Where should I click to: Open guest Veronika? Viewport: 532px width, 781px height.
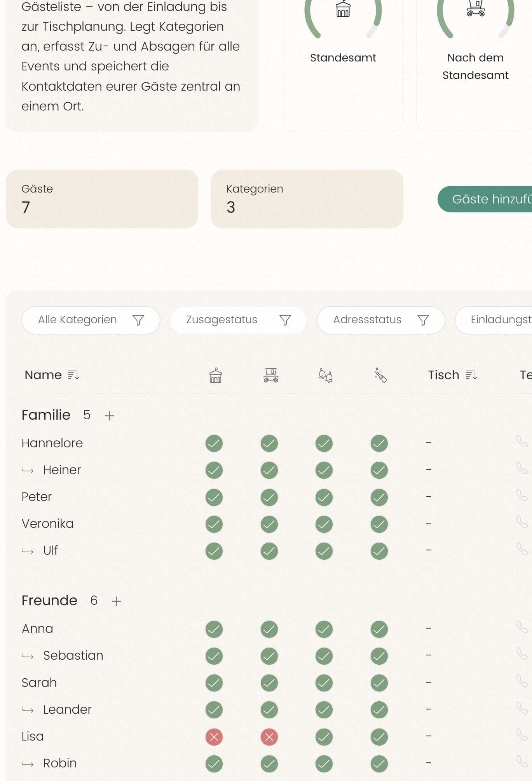pos(47,524)
